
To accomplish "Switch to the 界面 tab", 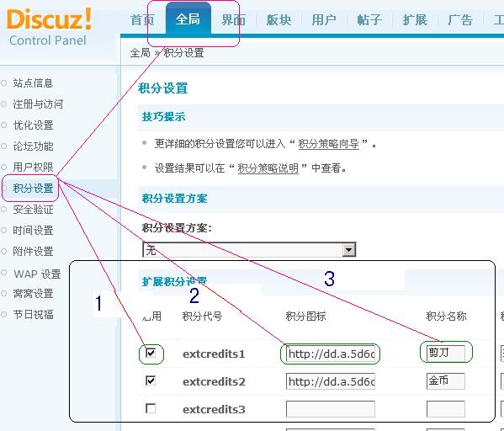I will pos(233,20).
